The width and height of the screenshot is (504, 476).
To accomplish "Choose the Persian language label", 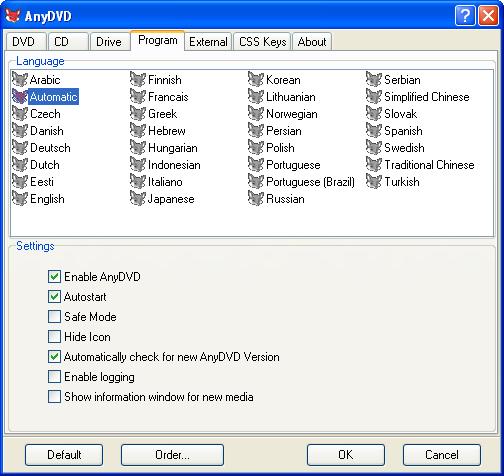I will pyautogui.click(x=284, y=131).
